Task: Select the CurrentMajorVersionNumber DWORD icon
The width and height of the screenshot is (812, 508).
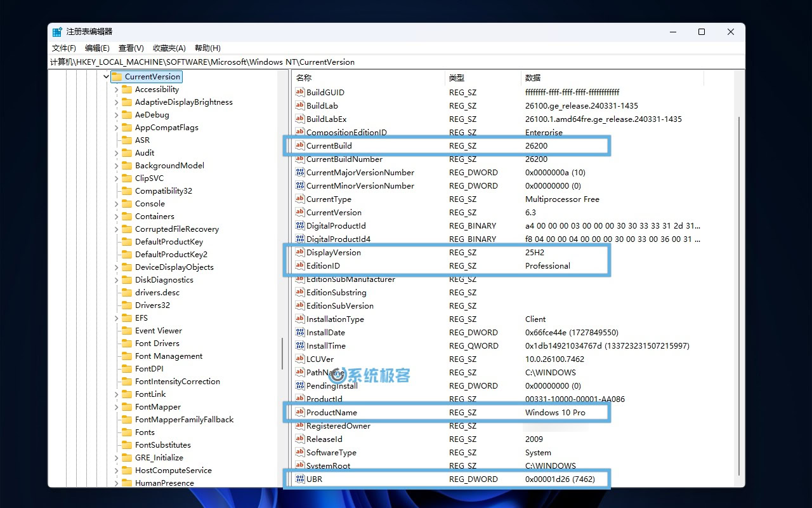Action: coord(301,172)
